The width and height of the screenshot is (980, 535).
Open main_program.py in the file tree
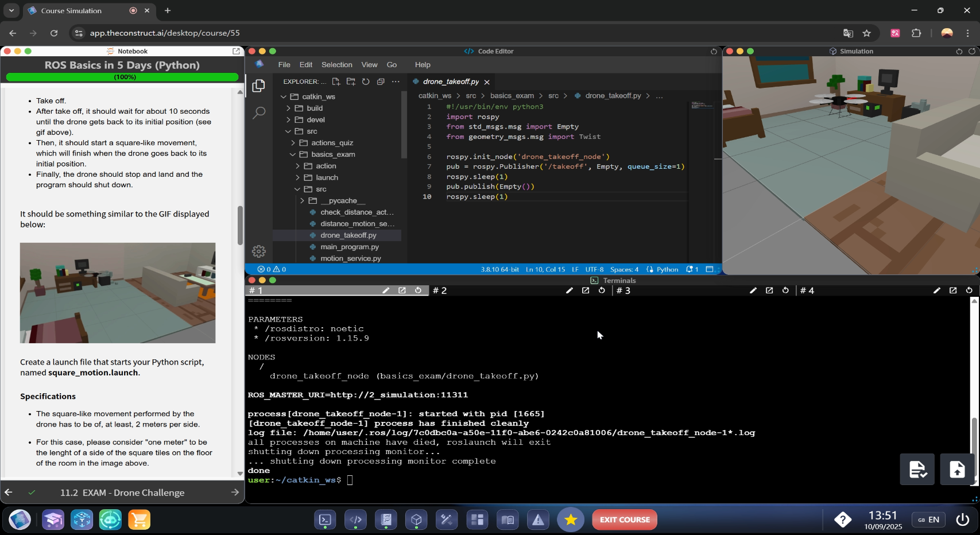[350, 247]
